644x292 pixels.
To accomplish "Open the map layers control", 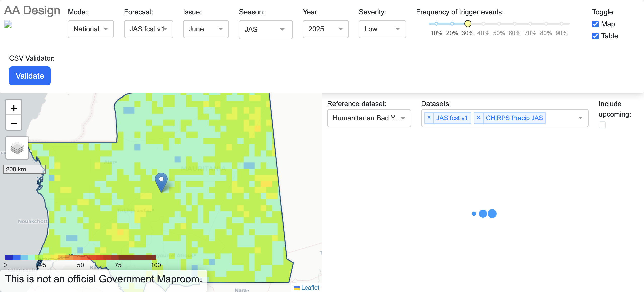I will coord(17,148).
